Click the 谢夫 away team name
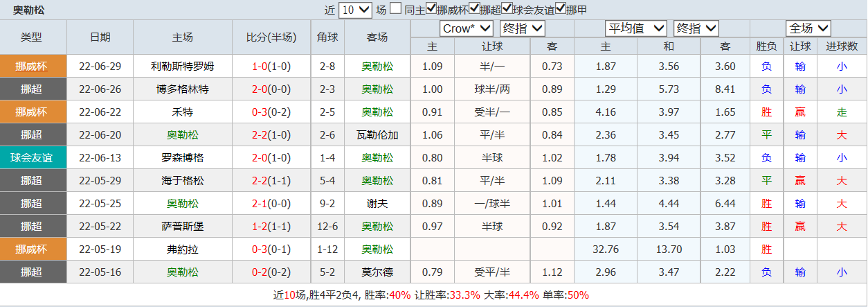The width and height of the screenshot is (868, 307). [x=377, y=204]
